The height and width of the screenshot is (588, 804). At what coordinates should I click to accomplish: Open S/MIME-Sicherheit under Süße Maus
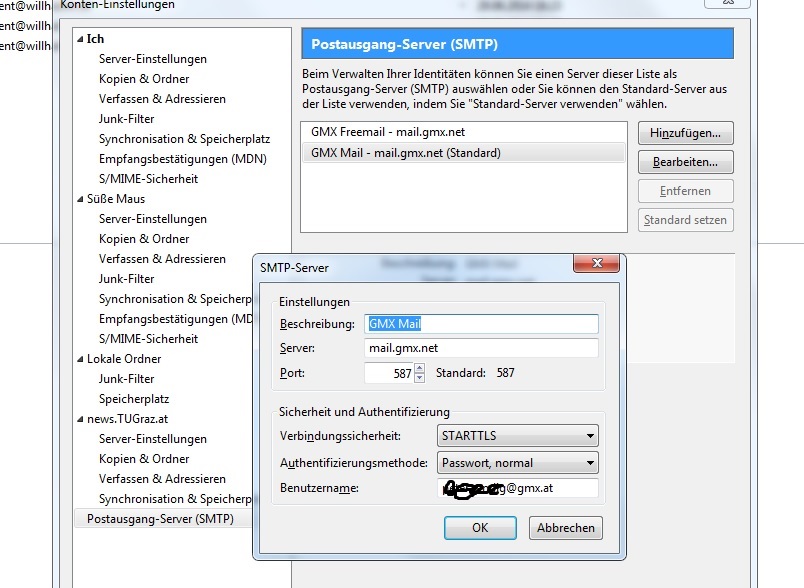click(148, 339)
